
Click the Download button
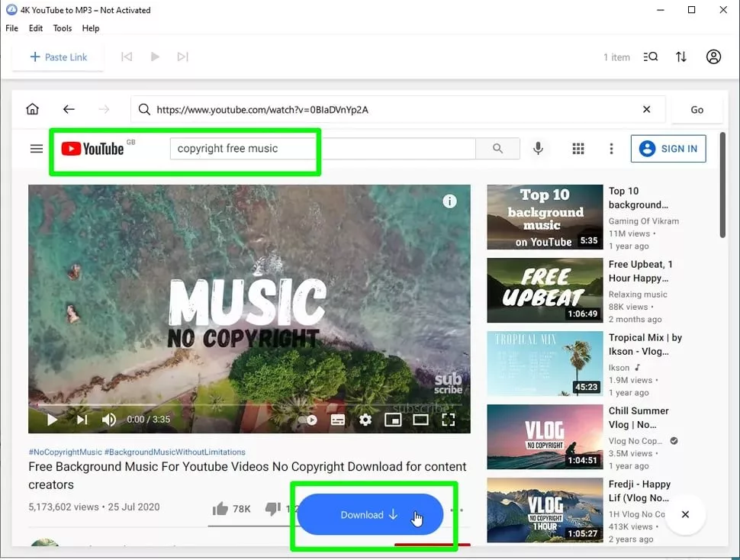pyautogui.click(x=372, y=515)
